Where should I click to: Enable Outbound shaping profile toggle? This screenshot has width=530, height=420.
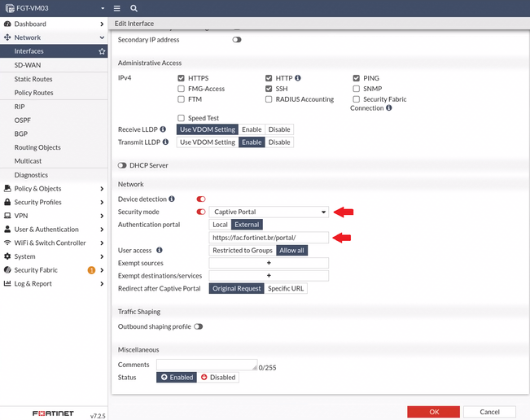pos(199,326)
